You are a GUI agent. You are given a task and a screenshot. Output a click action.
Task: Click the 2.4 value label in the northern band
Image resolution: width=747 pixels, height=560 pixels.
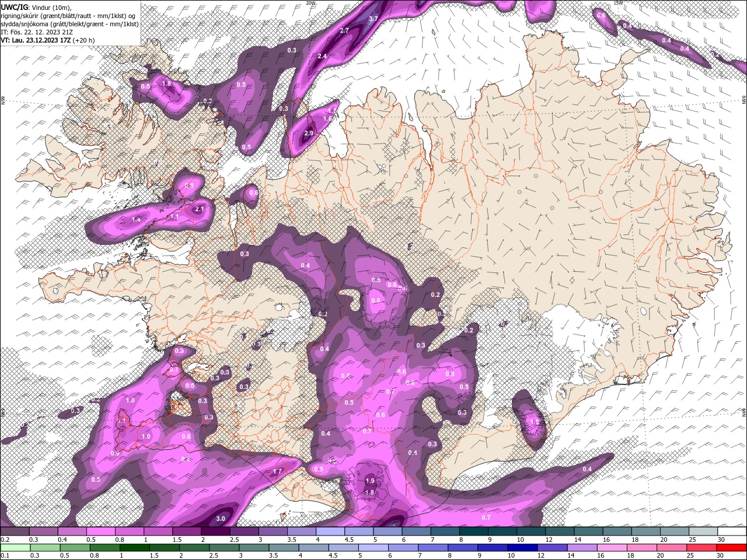tap(322, 56)
